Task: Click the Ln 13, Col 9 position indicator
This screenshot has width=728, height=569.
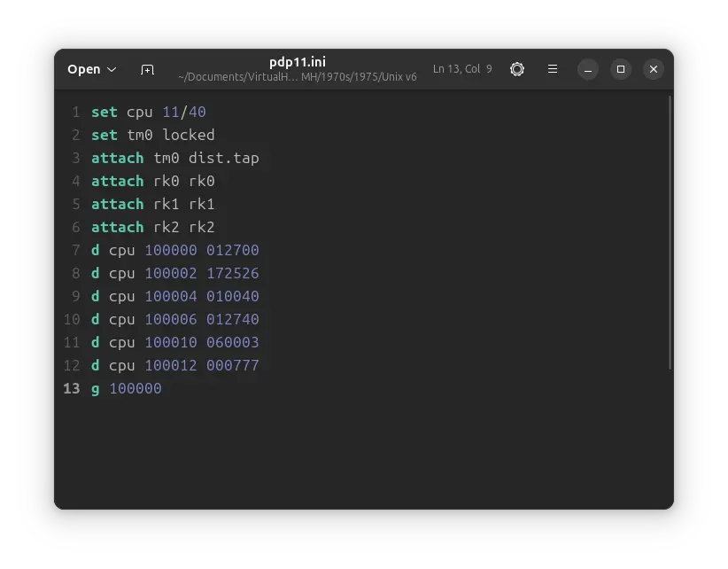Action: tap(462, 69)
